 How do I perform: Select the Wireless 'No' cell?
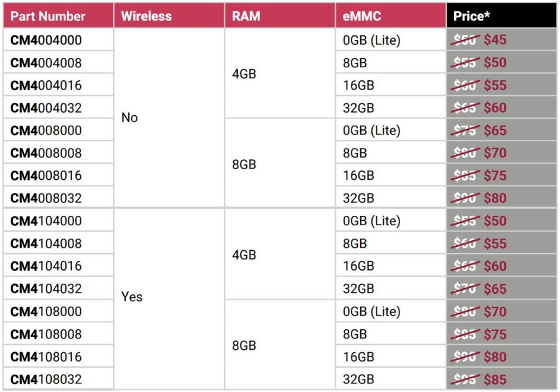tap(169, 118)
